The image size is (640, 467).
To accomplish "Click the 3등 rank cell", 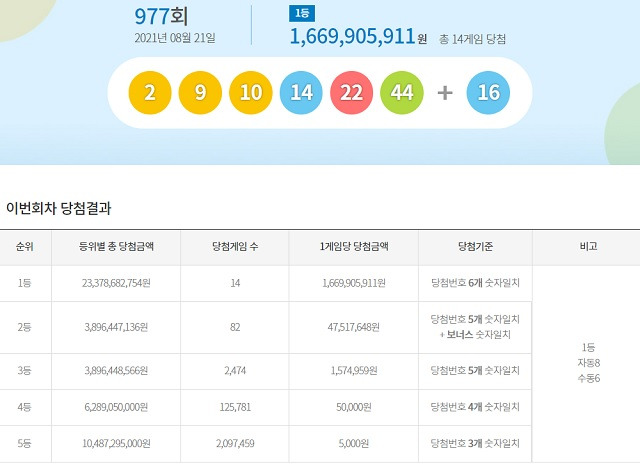I will (24, 371).
